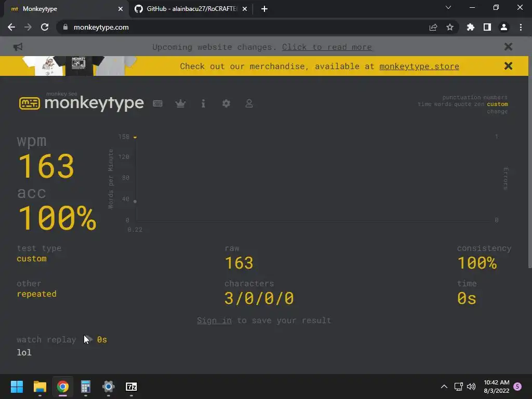This screenshot has width=532, height=399.
Task: Click the Sign in link
Action: [x=215, y=320]
